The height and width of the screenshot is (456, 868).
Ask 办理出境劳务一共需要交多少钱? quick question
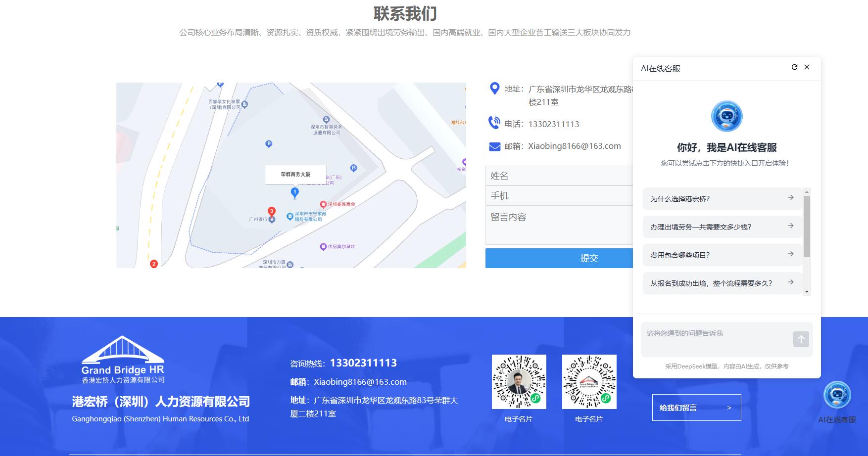[x=722, y=227]
